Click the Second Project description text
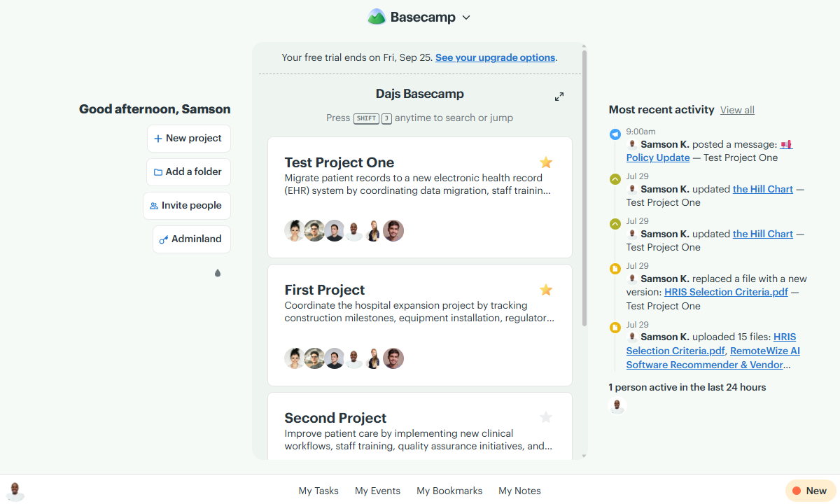This screenshot has width=840, height=504. coord(418,440)
